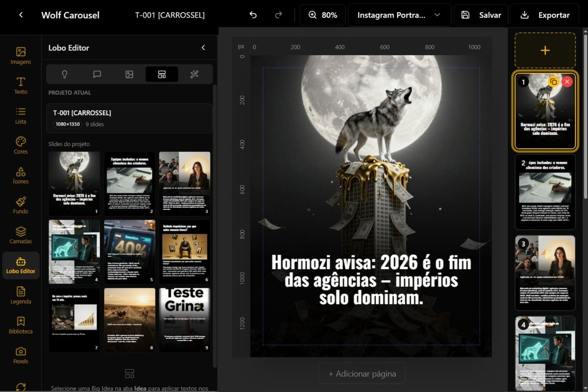588x392 pixels.
Task: Open the Ícones sidebar tool
Action: point(20,175)
